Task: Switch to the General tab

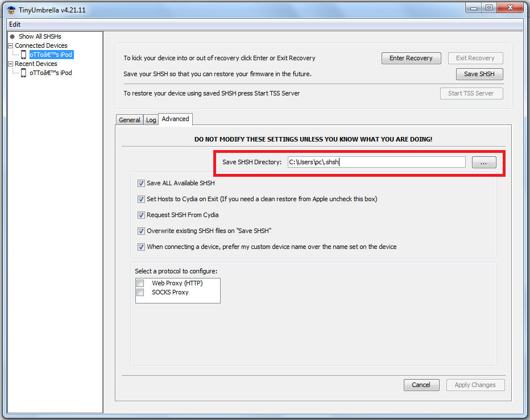Action: [x=130, y=120]
